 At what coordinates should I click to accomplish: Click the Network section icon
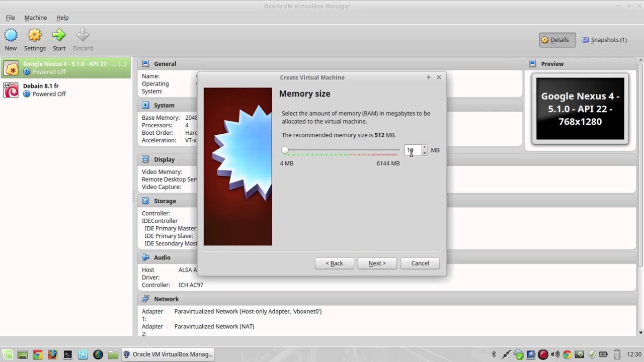[x=145, y=299]
